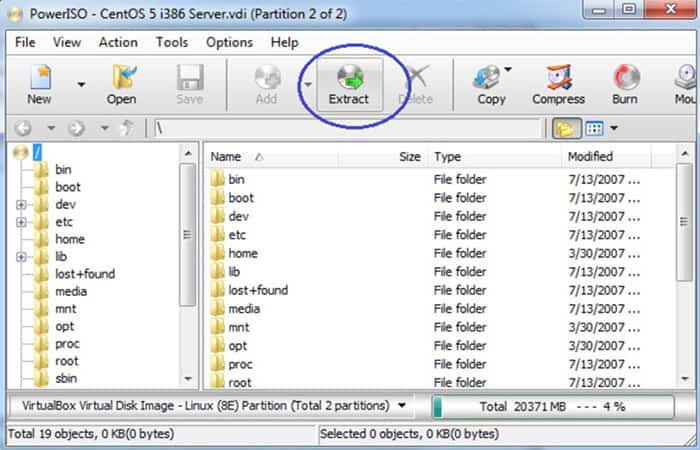
Task: Open the Tools menu
Action: pos(172,42)
